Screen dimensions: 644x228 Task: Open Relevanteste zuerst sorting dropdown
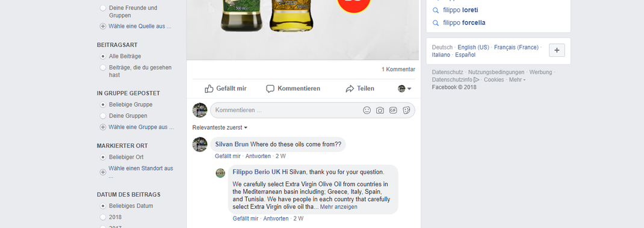coord(220,128)
